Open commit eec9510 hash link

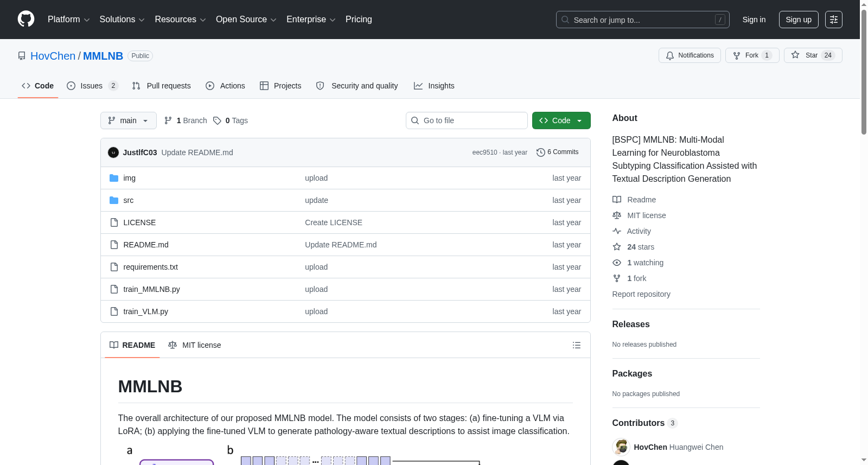point(484,152)
